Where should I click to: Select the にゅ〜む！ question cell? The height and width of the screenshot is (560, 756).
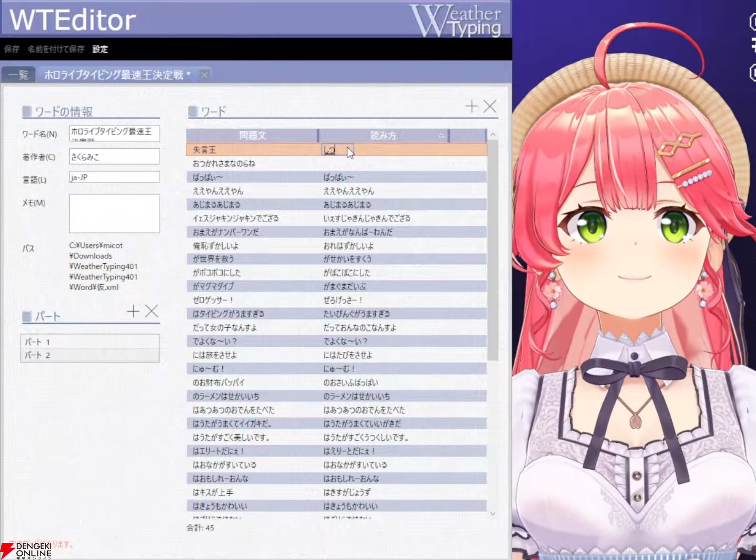click(x=252, y=368)
